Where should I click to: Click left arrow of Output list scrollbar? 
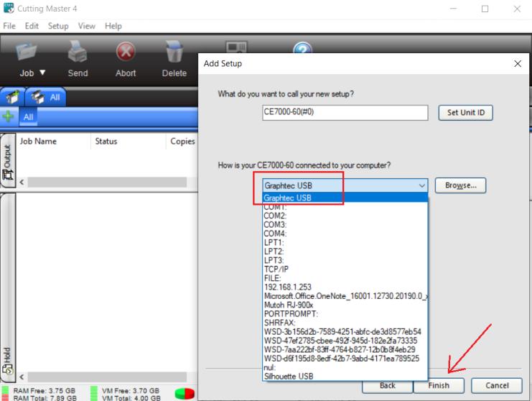(x=22, y=183)
